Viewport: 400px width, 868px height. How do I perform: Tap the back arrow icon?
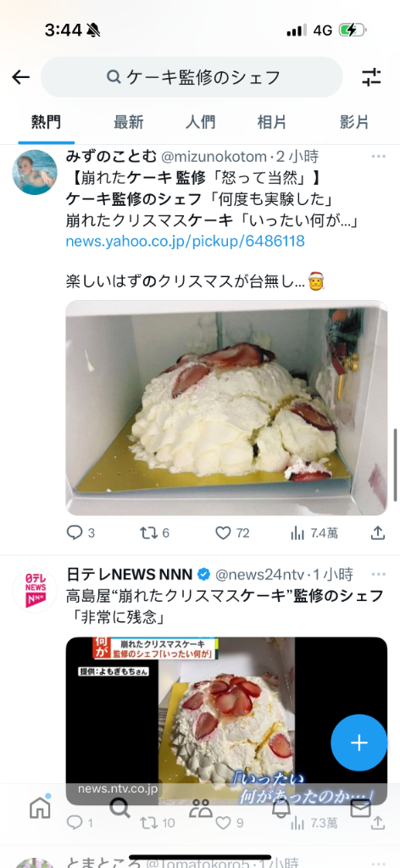click(21, 77)
